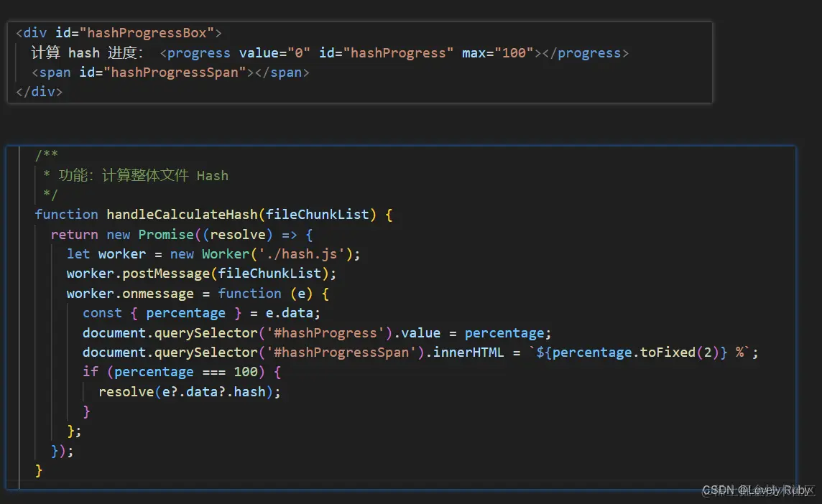This screenshot has width=822, height=504.
Task: Click the '/**' comment opening line
Action: (x=47, y=154)
